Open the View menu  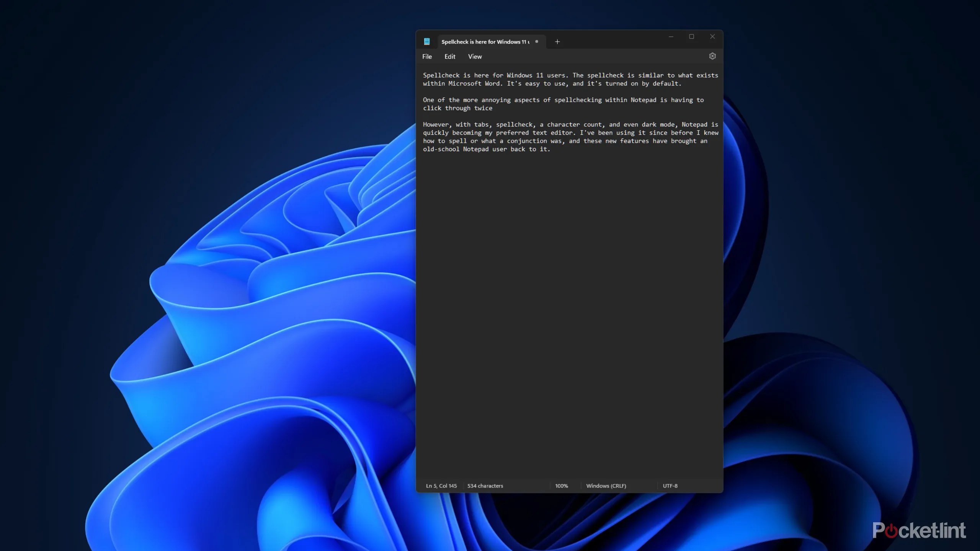tap(475, 57)
